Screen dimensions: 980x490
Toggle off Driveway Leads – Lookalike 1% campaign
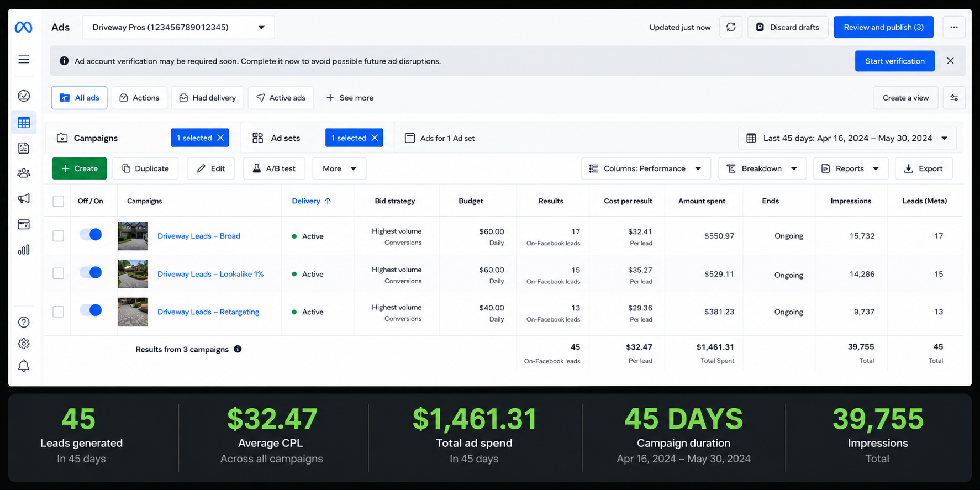point(91,272)
